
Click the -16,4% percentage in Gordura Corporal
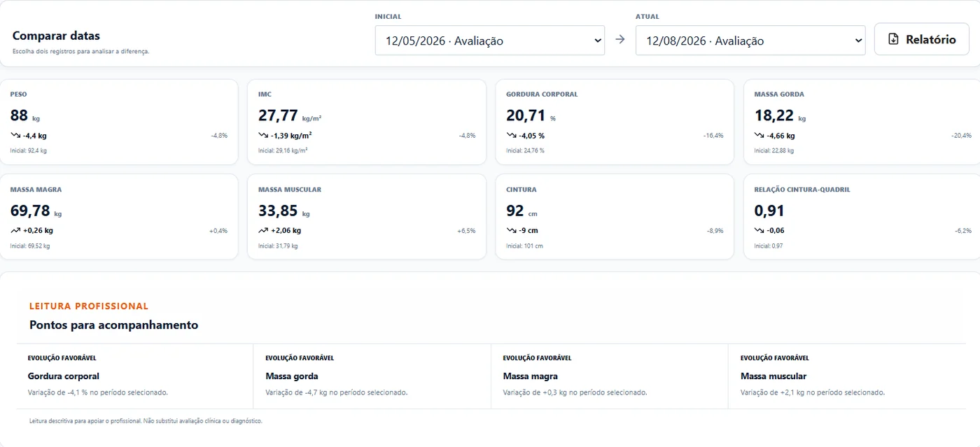pos(713,136)
